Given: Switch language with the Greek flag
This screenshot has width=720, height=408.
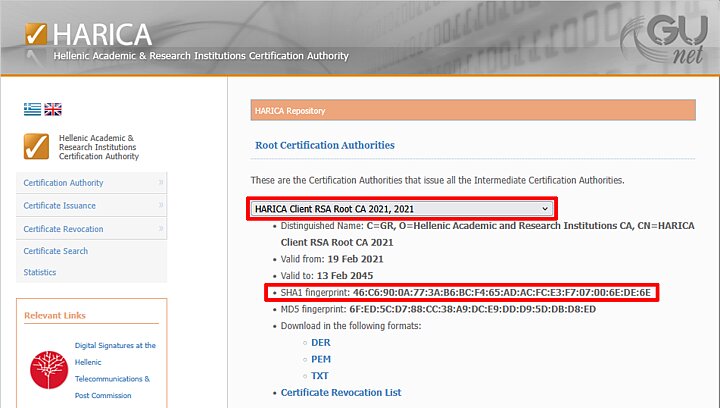Looking at the screenshot, I should click(x=32, y=109).
